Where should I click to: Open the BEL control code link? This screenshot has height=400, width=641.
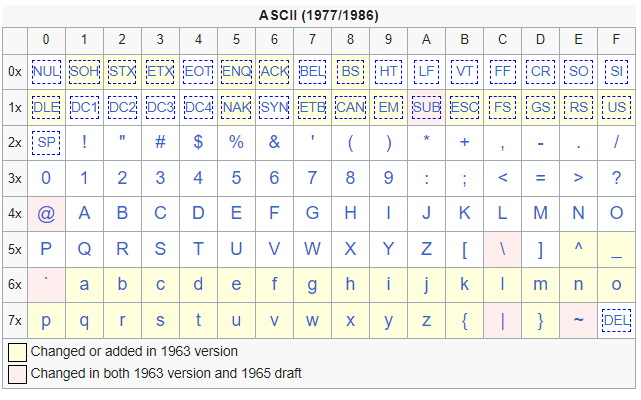coord(312,72)
